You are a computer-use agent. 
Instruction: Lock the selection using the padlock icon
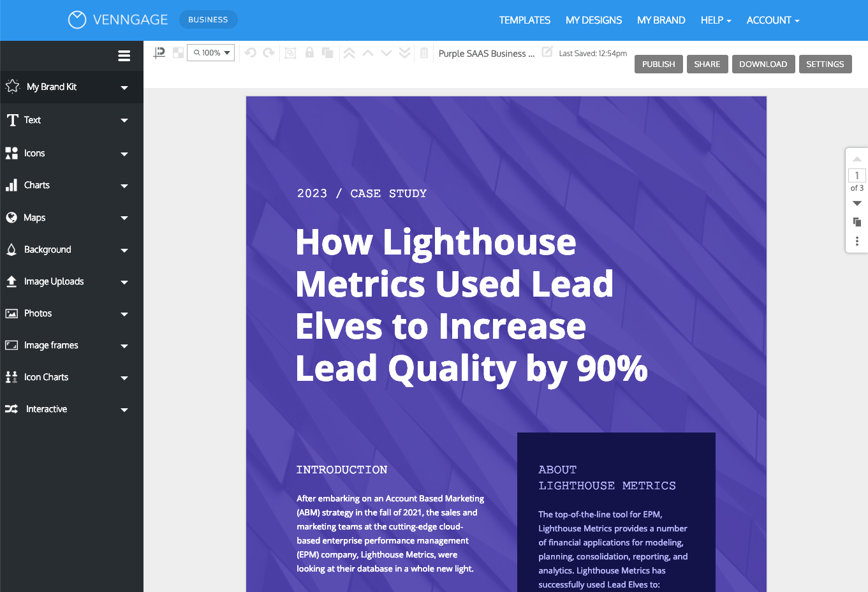[309, 52]
